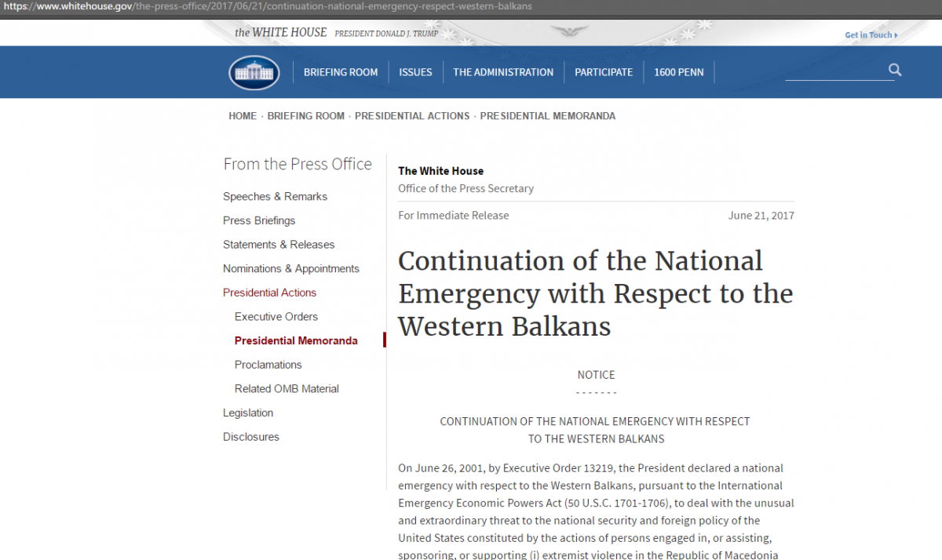The width and height of the screenshot is (942, 560).
Task: Select Presidential Memoranda breadcrumb
Action: pos(548,116)
